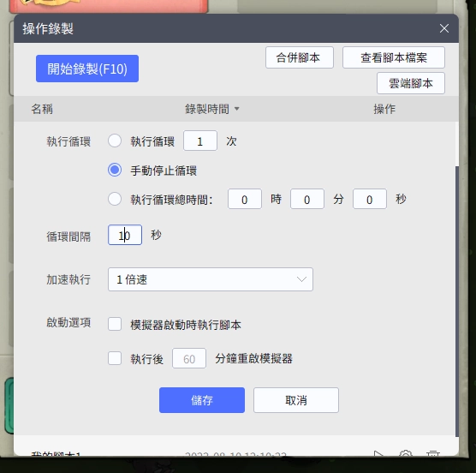Close the 操作錄製 dialog
This screenshot has height=473, width=476.
(x=443, y=28)
